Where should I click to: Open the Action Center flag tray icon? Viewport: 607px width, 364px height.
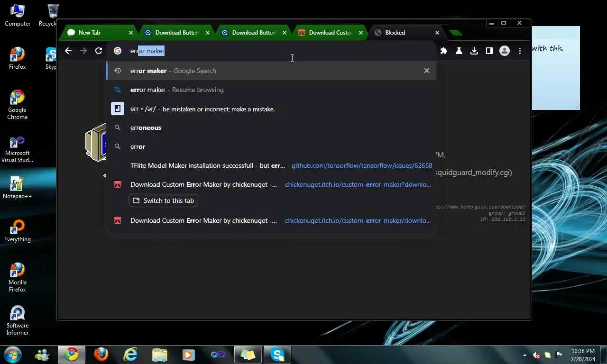[559, 355]
